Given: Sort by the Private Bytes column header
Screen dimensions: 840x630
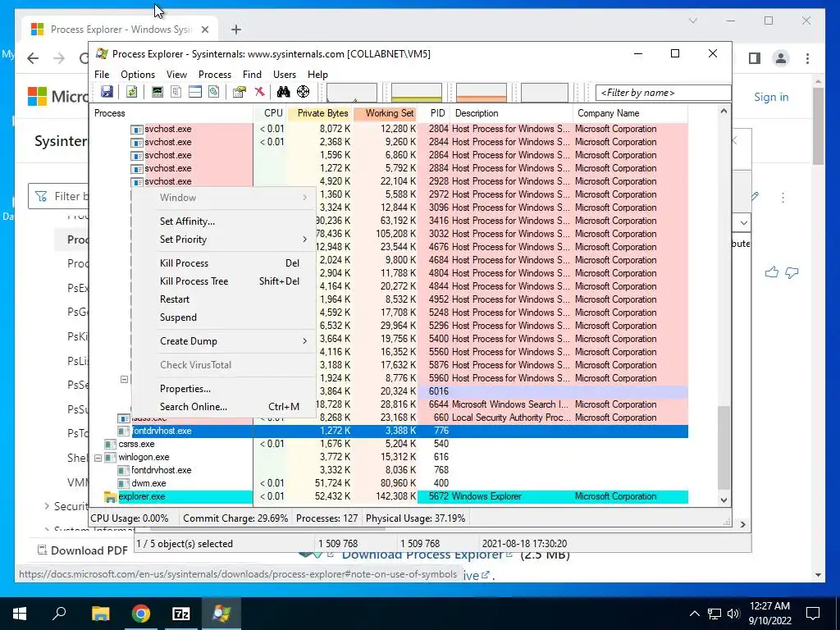Looking at the screenshot, I should 322,113.
